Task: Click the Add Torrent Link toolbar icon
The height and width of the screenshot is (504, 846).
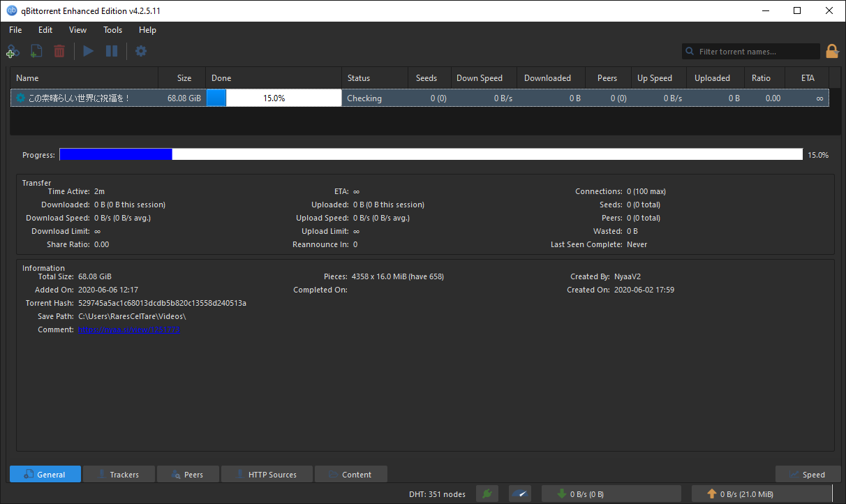Action: point(12,51)
